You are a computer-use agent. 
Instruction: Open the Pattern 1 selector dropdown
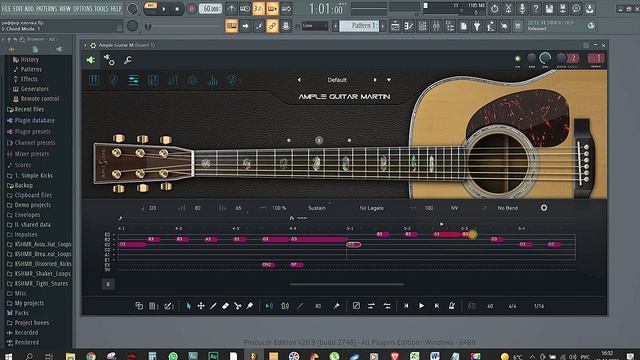360,26
